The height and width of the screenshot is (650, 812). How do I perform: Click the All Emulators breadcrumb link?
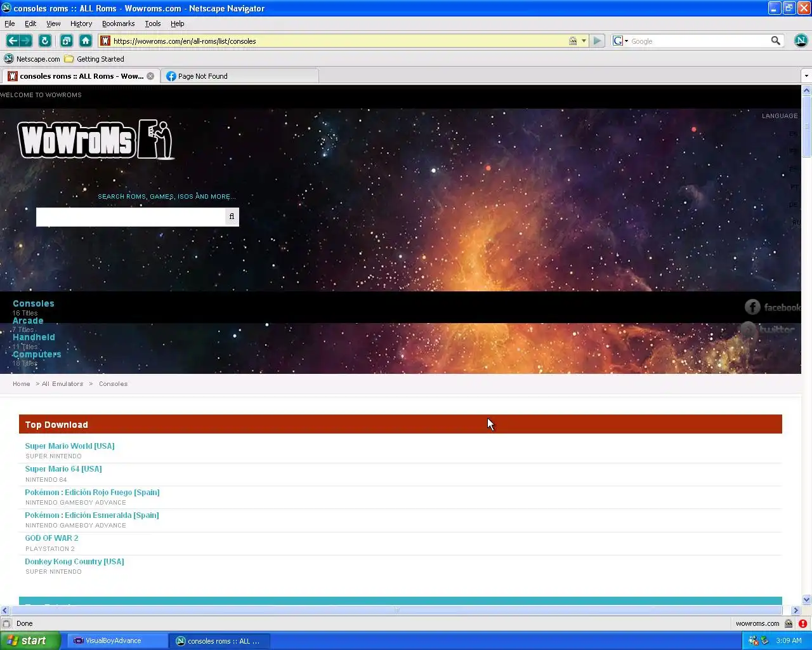[62, 384]
